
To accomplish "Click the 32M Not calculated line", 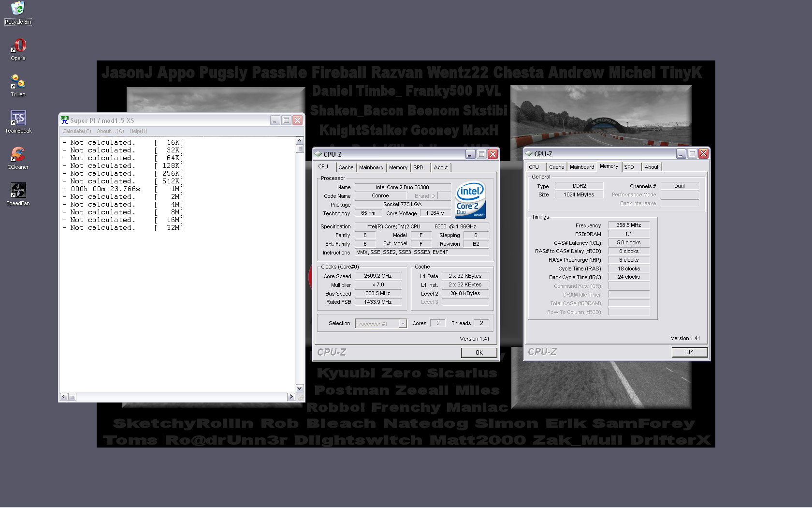I will point(122,228).
